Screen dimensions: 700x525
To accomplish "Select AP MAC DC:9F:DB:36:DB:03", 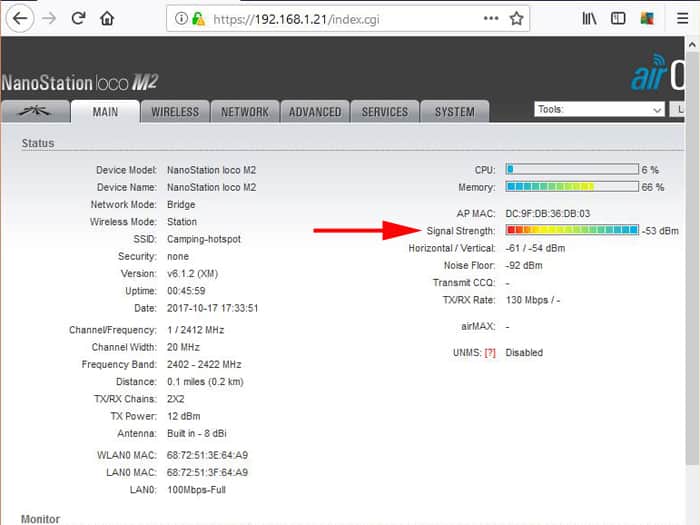I will [547, 213].
